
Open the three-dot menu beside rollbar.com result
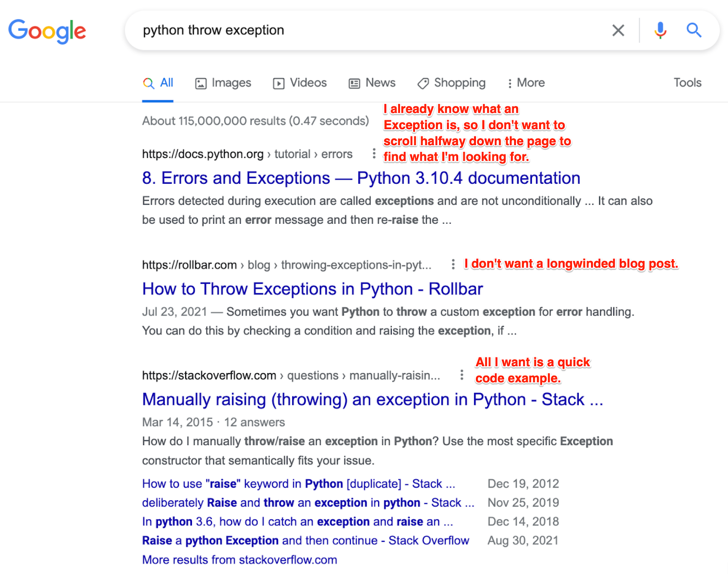coord(453,264)
